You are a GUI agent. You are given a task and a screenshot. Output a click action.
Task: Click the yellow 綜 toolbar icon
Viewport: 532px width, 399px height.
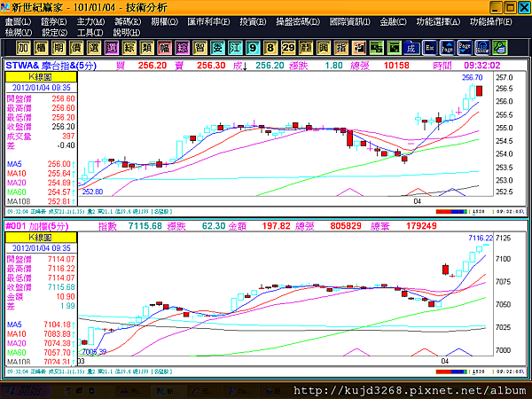coord(129,48)
